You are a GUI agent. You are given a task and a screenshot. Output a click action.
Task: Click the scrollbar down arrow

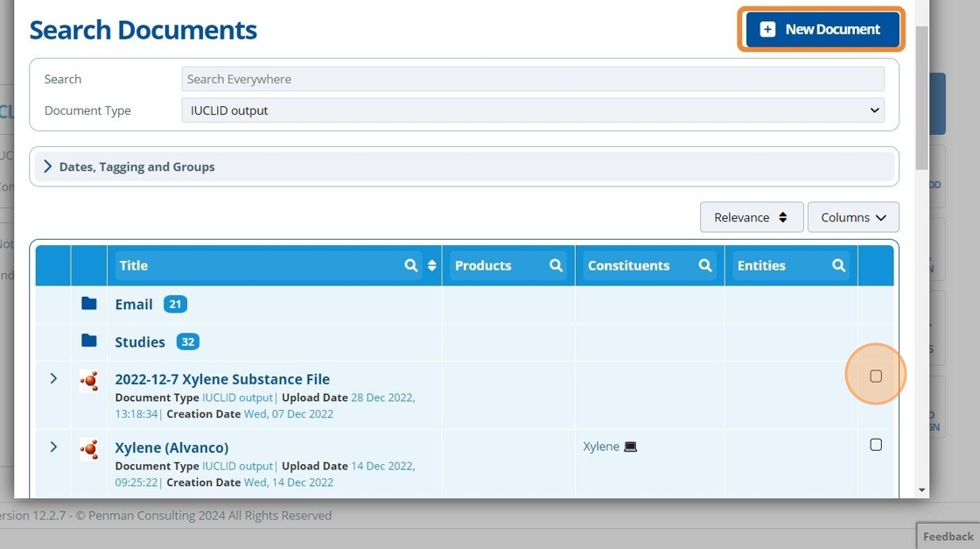(x=922, y=490)
